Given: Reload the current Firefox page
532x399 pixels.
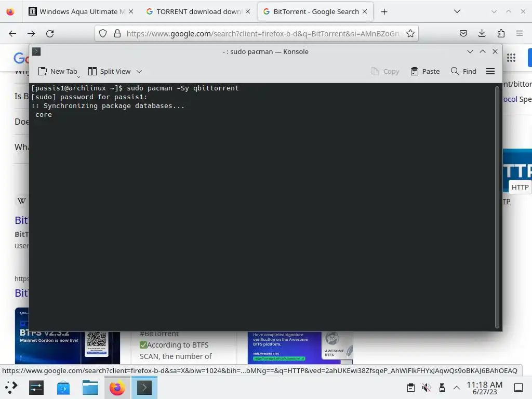Looking at the screenshot, I should pyautogui.click(x=50, y=33).
